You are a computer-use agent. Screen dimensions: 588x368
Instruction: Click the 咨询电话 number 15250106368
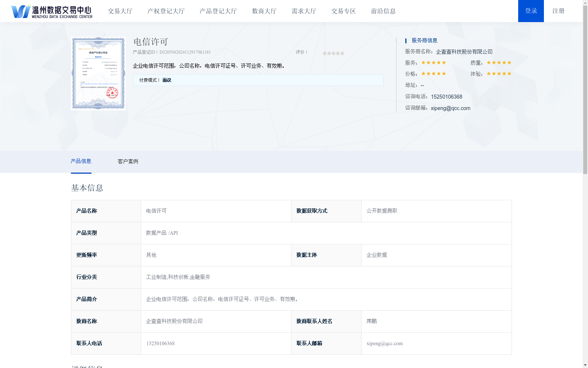click(447, 97)
